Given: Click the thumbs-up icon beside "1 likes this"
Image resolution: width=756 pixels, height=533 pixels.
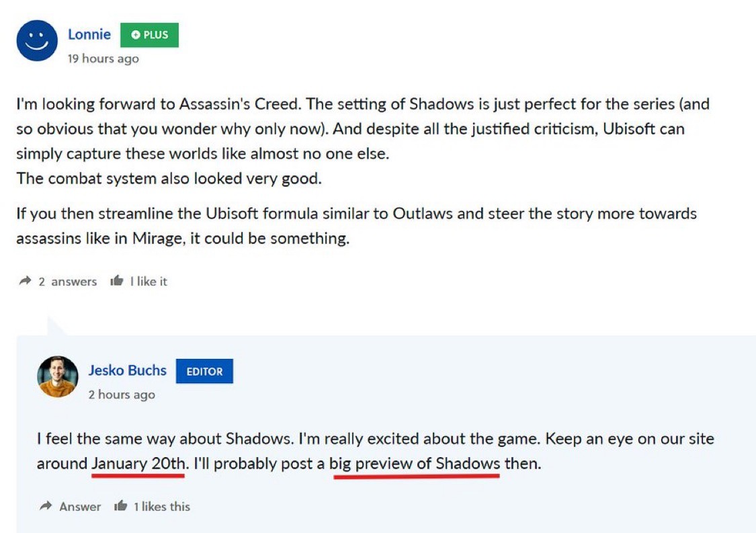Looking at the screenshot, I should [121, 505].
